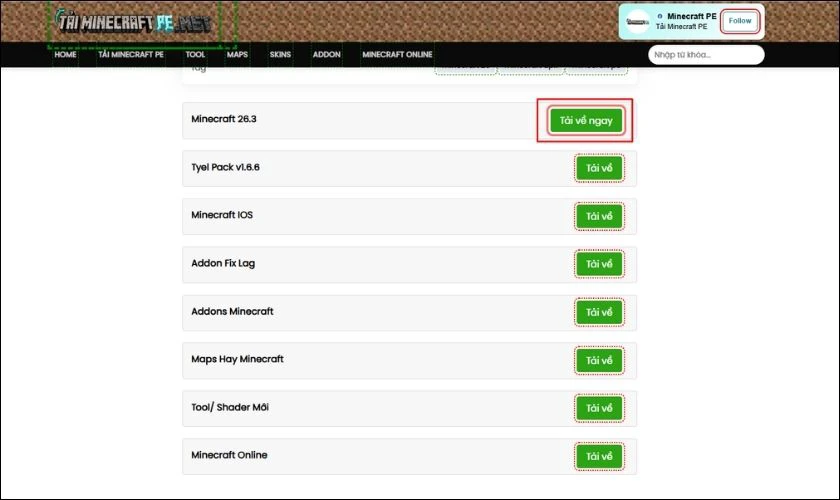Open the Minecraft PE page name link
Image resolution: width=840 pixels, height=500 pixels.
coord(692,16)
